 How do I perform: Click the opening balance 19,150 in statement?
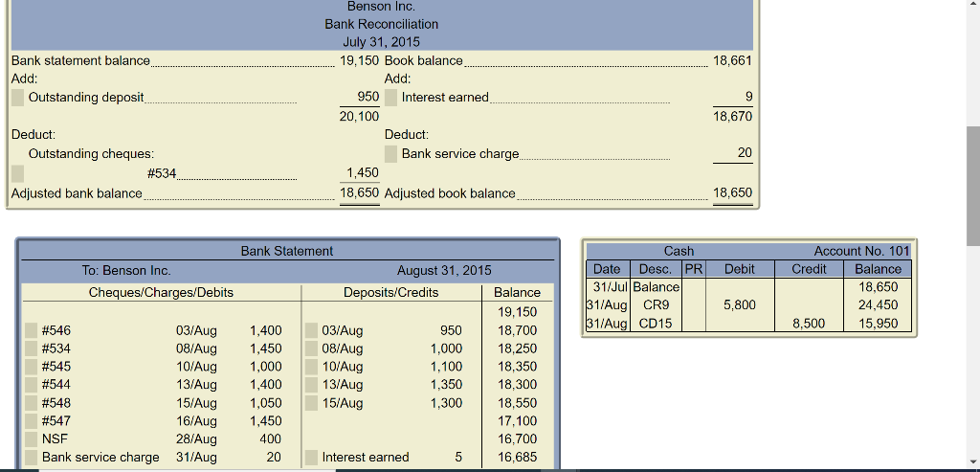518,312
